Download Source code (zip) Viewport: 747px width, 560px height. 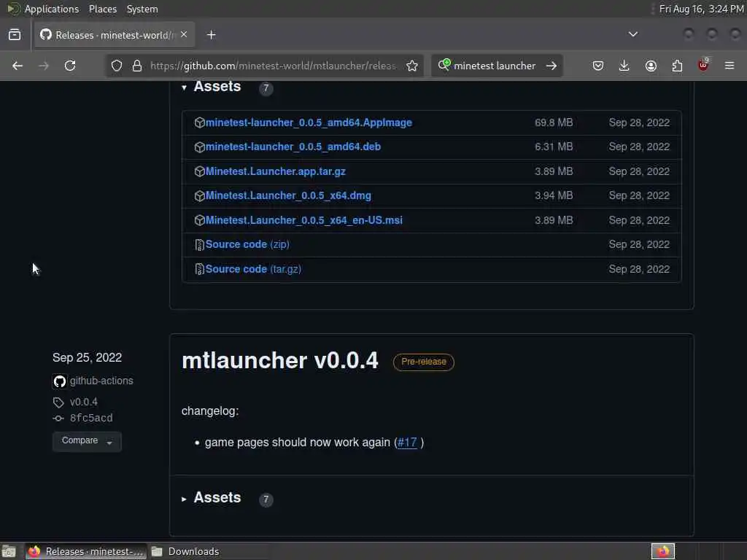[247, 245]
